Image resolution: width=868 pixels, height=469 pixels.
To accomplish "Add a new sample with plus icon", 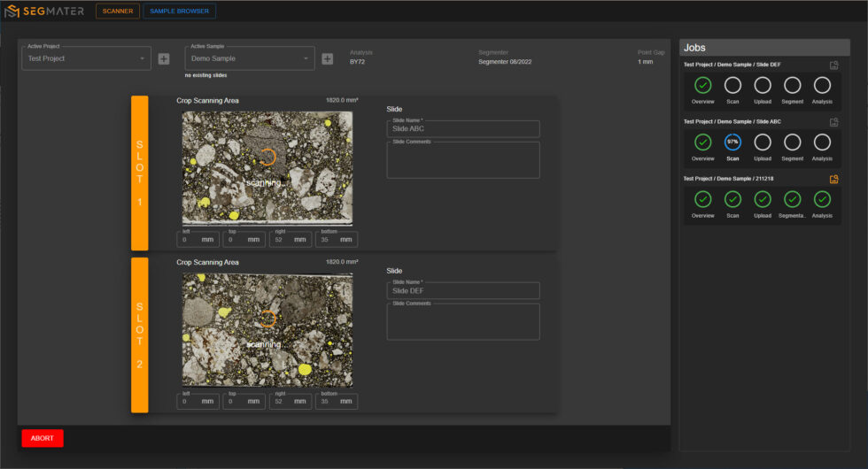I will point(327,58).
